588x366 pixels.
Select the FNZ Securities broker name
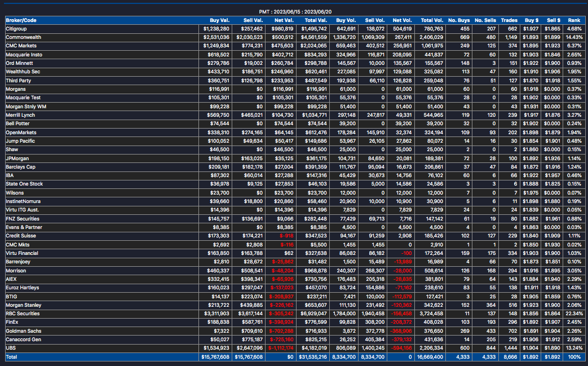(x=23, y=219)
